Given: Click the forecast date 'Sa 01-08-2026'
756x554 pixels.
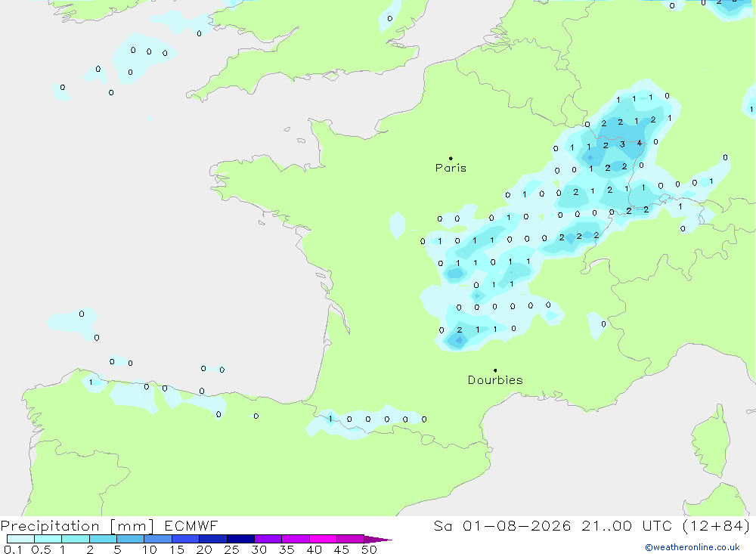Looking at the screenshot, I should 503,526.
